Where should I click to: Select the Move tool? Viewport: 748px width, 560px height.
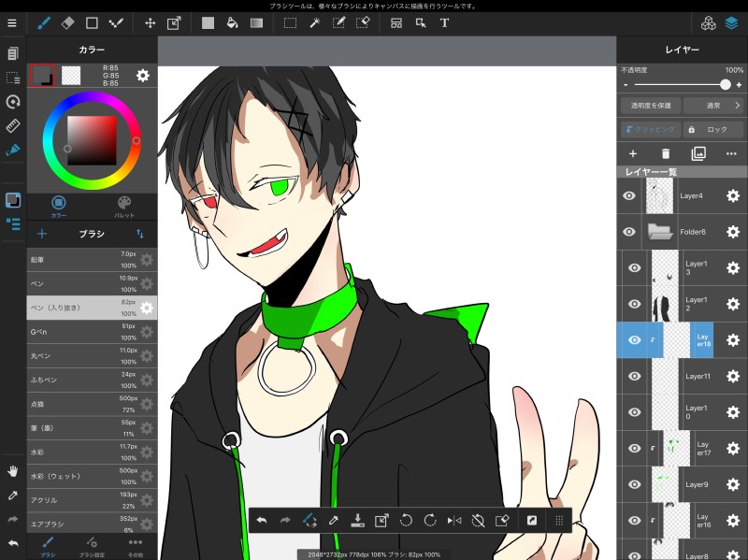pos(151,22)
